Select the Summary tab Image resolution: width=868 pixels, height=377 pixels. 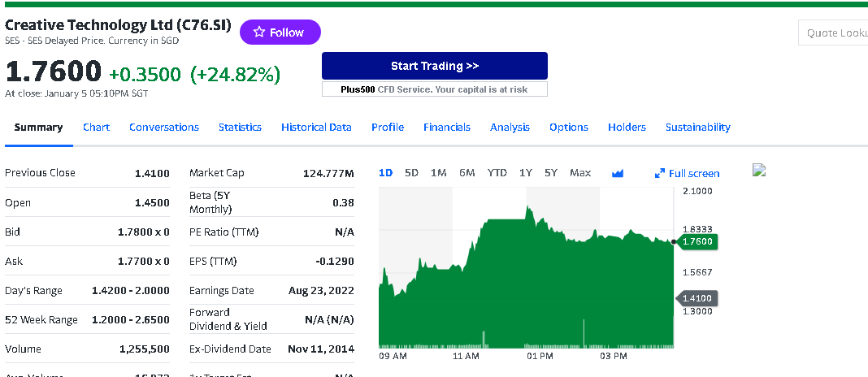(38, 128)
